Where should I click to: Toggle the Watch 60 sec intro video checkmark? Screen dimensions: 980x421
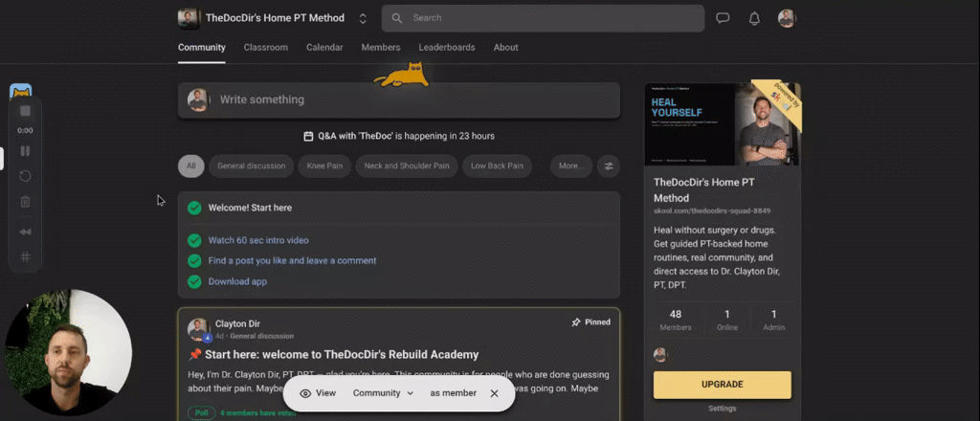click(x=194, y=240)
